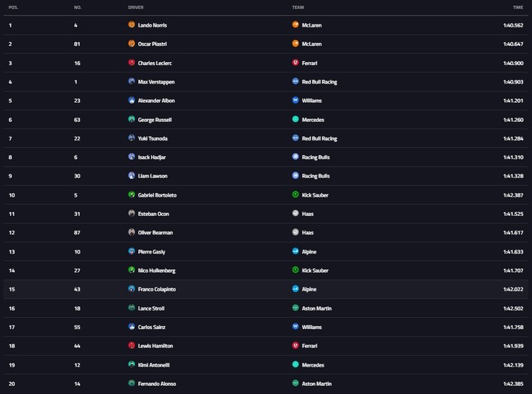Click Lewis Hamilton's driver avatar icon

pyautogui.click(x=132, y=345)
